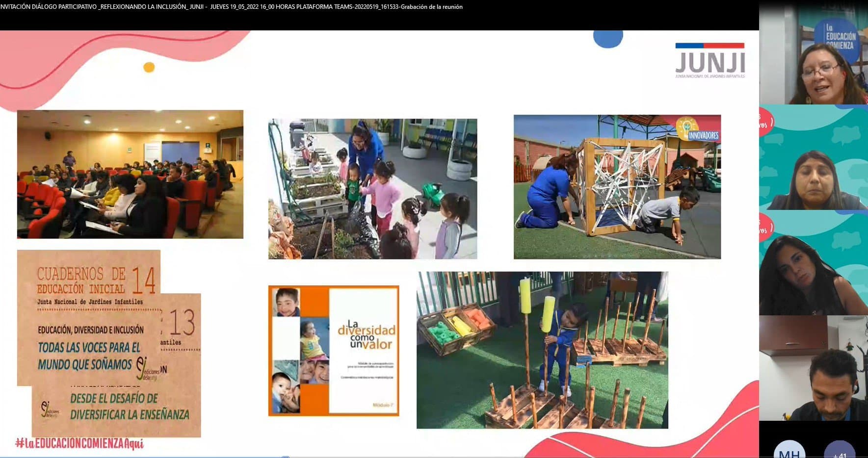868x458 pixels.
Task: Click photo of child holding yellow foam tube
Action: pos(542,350)
